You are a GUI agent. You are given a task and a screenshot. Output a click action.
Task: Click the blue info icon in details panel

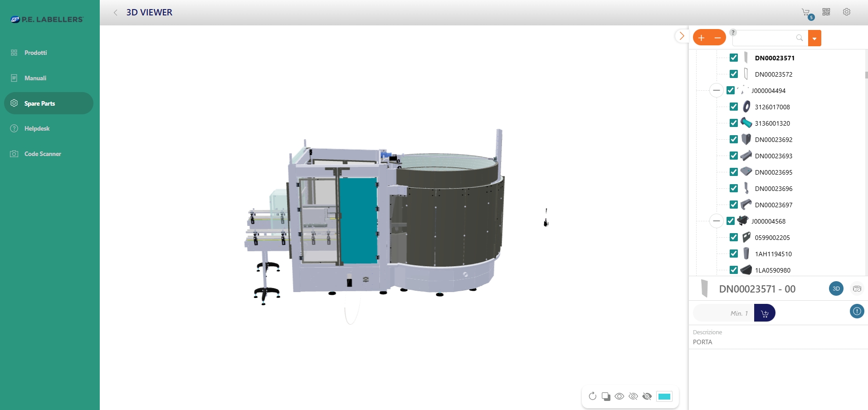click(x=857, y=312)
